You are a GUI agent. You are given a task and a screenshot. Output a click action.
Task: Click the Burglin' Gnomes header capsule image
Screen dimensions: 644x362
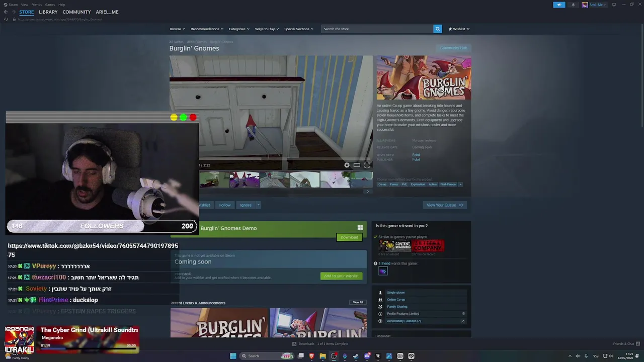click(424, 77)
